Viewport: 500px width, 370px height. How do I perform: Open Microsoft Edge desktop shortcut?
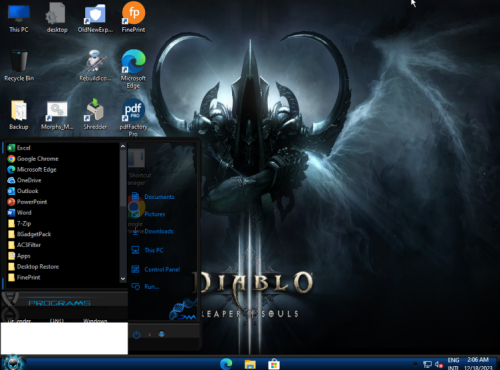[133, 69]
